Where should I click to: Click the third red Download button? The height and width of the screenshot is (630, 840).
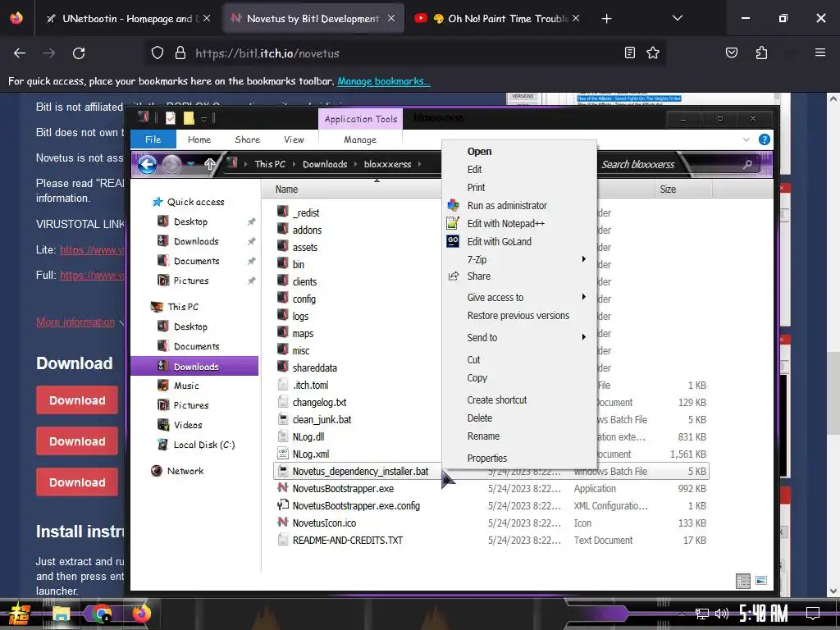[x=77, y=482]
